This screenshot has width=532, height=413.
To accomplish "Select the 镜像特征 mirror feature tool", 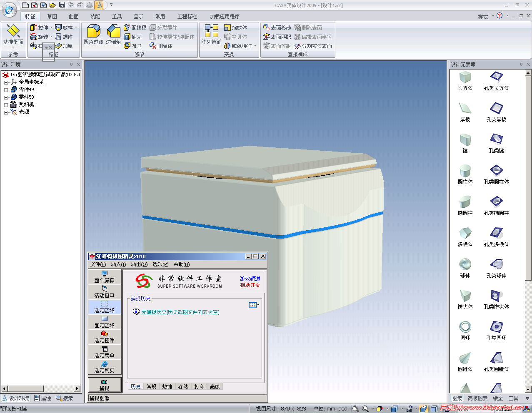I will tap(238, 46).
